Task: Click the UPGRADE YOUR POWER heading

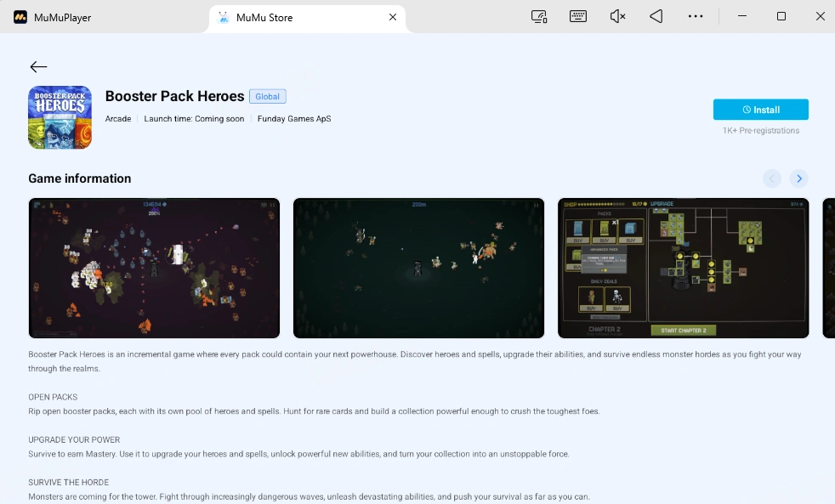Action: 74,439
